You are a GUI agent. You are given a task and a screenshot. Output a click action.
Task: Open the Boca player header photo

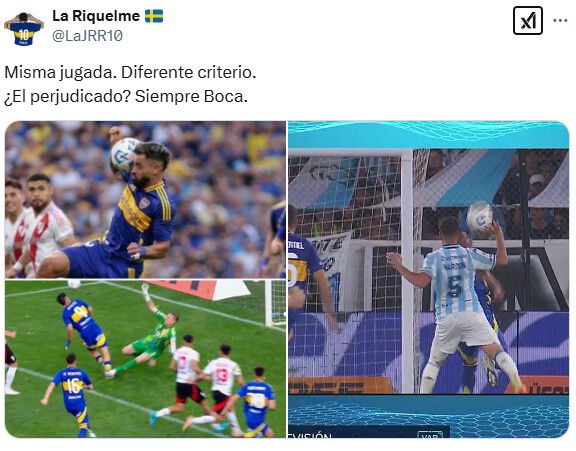[x=145, y=199]
